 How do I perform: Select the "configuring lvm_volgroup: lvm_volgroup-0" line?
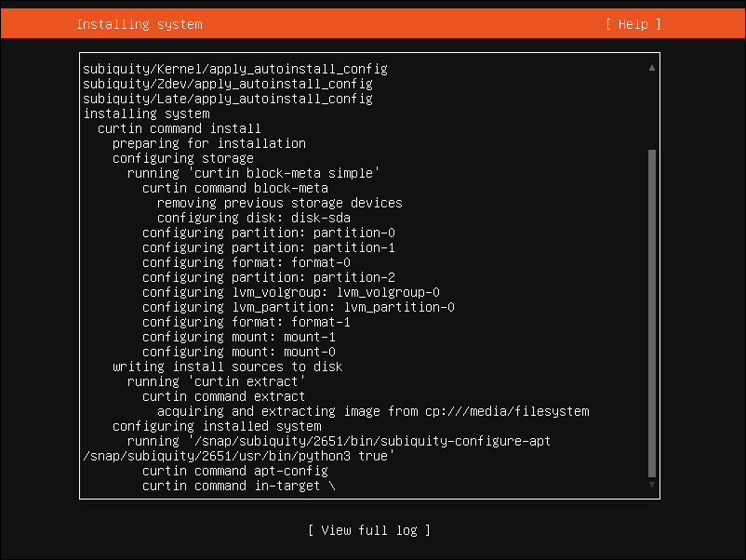(x=291, y=292)
